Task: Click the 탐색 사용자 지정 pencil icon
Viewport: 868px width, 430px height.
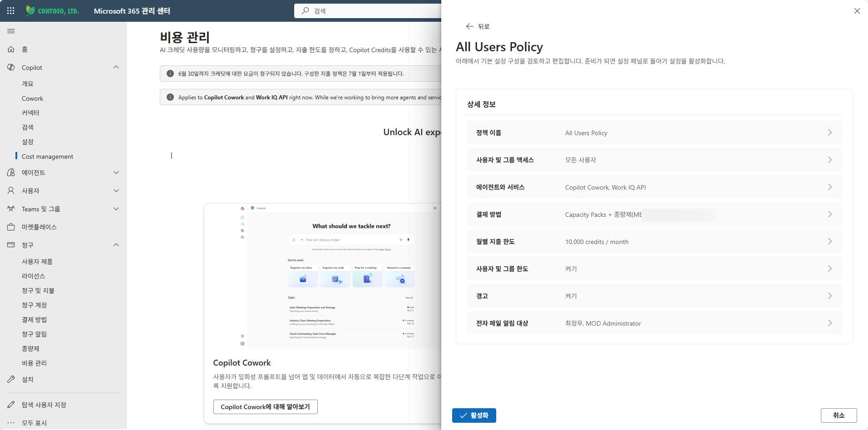Action: click(x=11, y=405)
